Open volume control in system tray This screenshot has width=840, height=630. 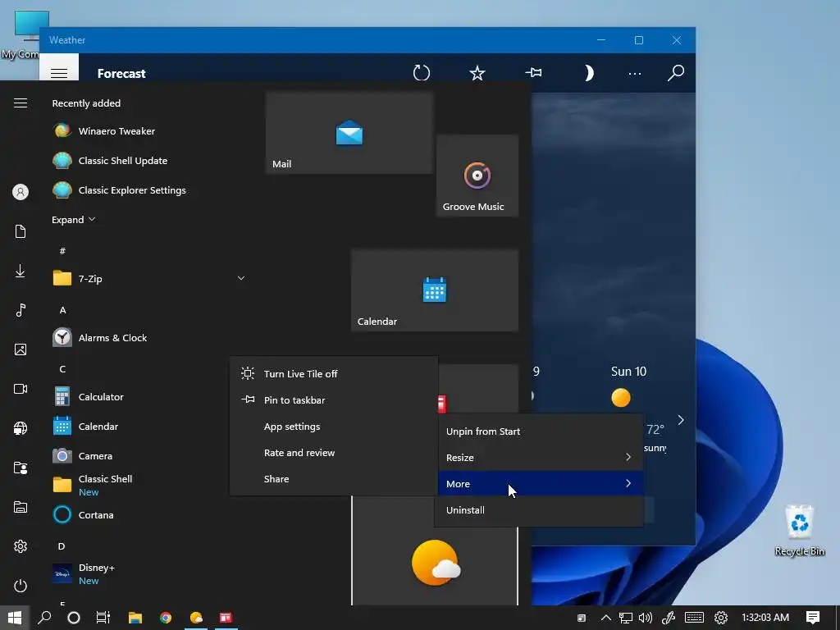point(646,618)
